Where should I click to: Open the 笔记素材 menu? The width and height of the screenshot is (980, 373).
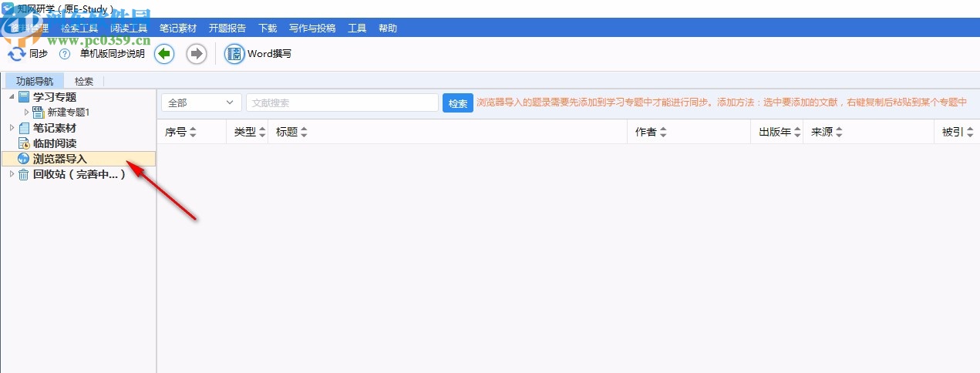point(178,29)
